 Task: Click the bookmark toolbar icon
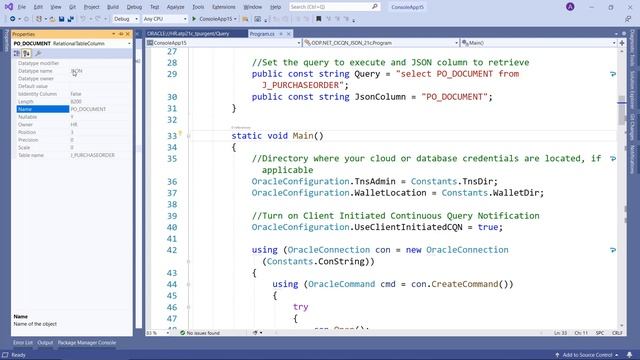(x=318, y=19)
